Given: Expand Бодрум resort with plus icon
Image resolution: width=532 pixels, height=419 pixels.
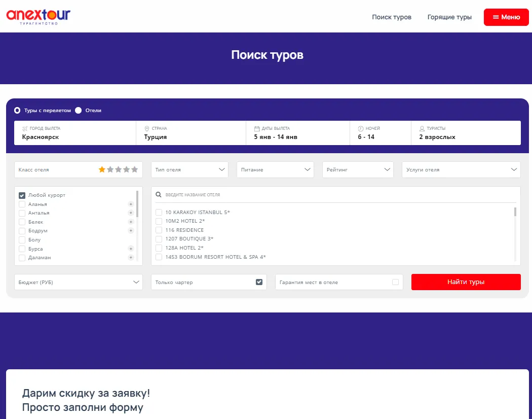Looking at the screenshot, I should 131,231.
